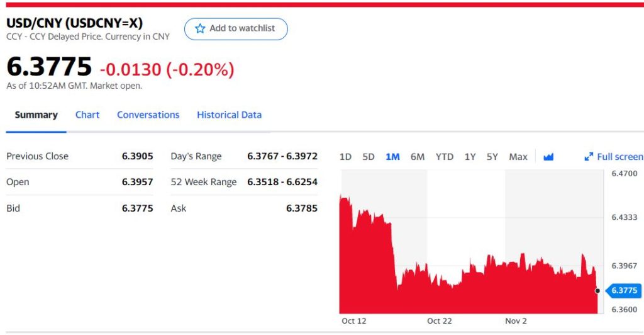
Task: View the Historical Data tab
Action: coord(229,115)
